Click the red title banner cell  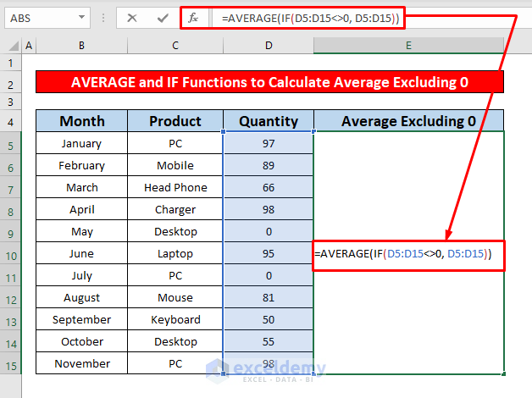[x=269, y=81]
